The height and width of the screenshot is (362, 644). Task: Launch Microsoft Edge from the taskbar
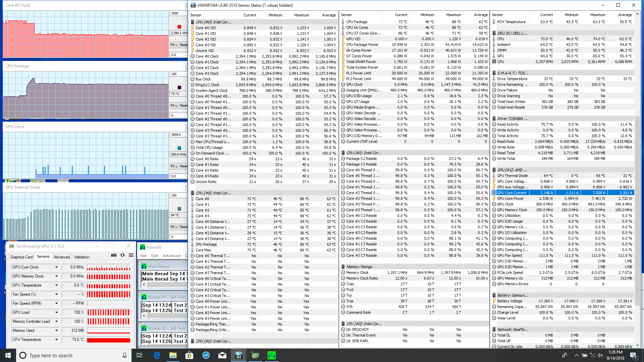[x=156, y=355]
